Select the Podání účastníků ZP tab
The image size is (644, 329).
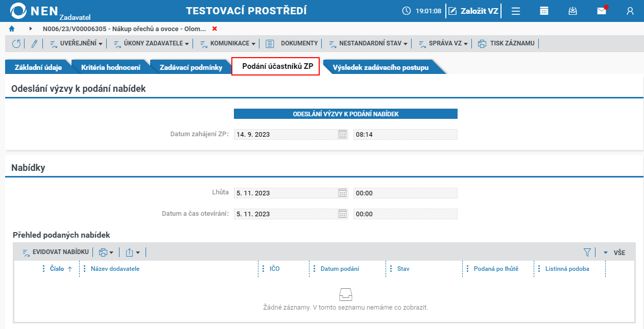pyautogui.click(x=276, y=66)
